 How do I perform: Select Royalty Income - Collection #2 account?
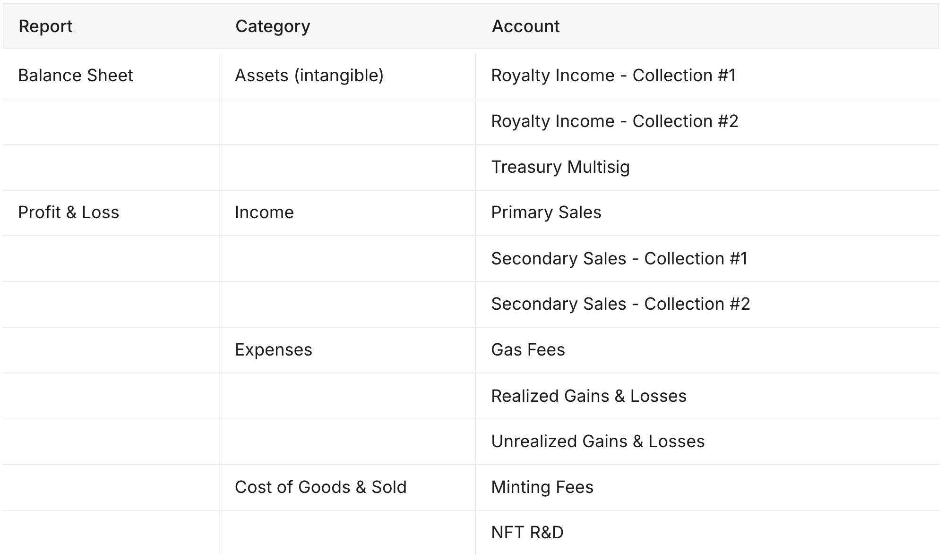click(614, 121)
